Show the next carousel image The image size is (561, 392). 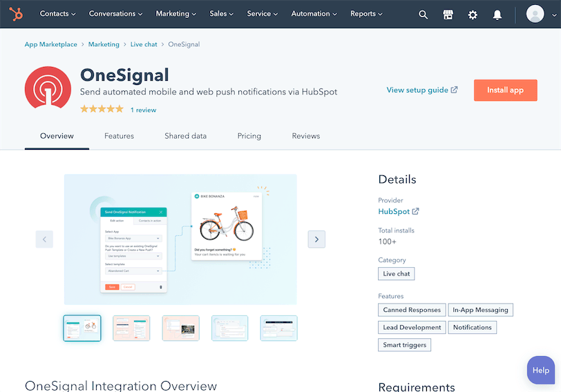pos(316,239)
